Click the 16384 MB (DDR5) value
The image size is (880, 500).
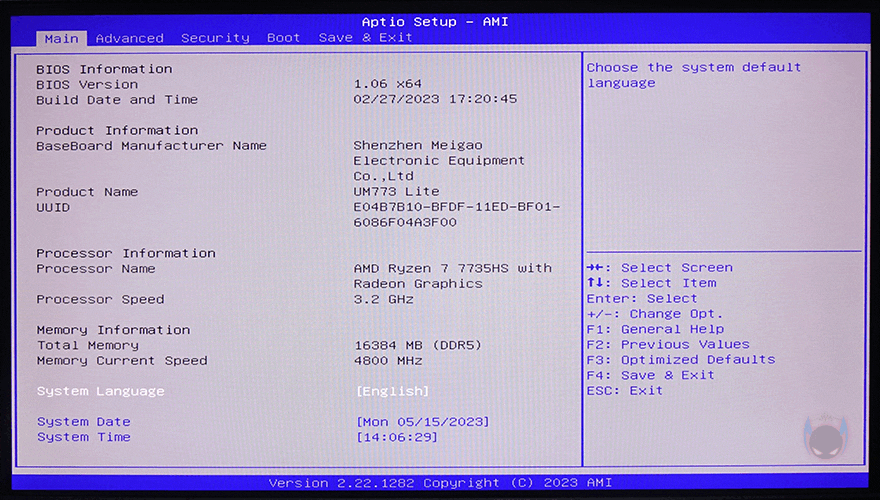(x=418, y=345)
